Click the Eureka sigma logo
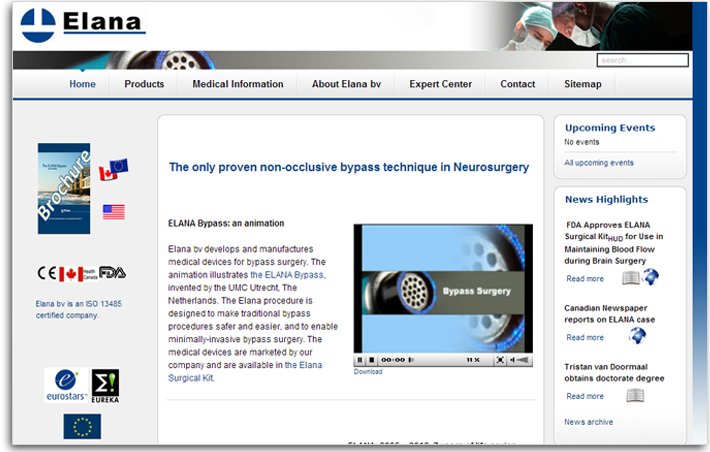710x452 pixels. tap(105, 386)
